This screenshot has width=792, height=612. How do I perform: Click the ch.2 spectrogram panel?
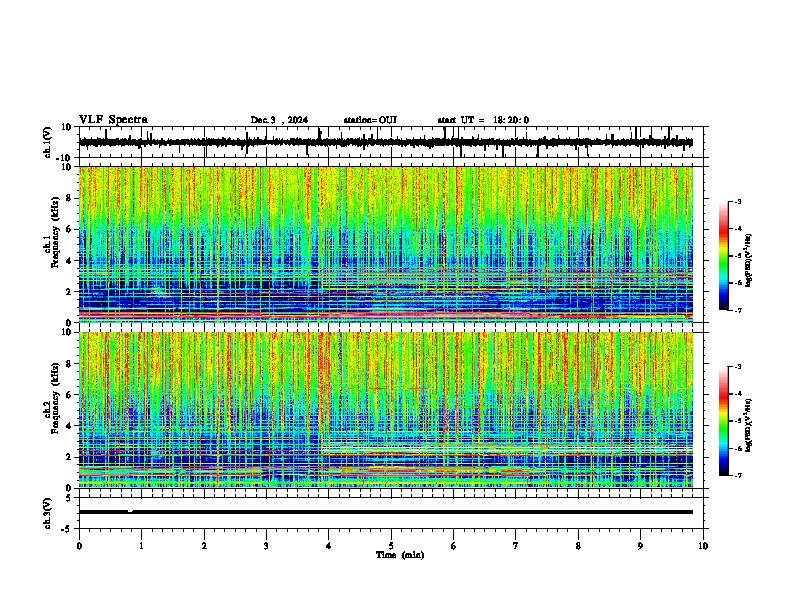pyautogui.click(x=386, y=410)
